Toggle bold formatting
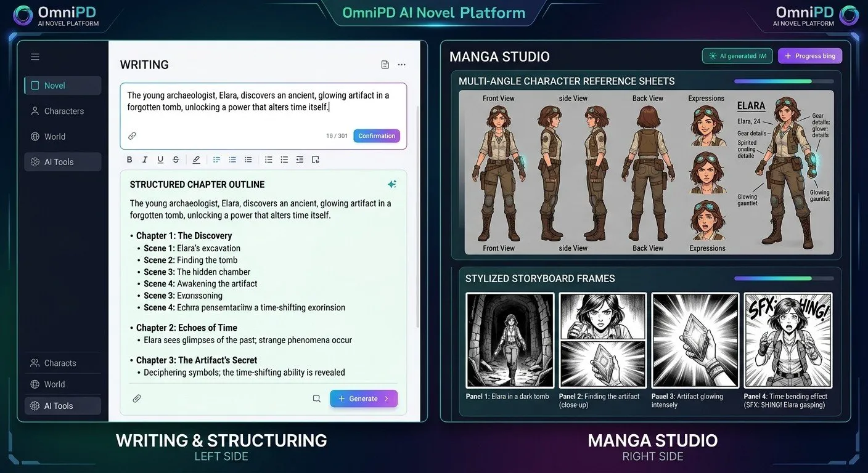 (129, 160)
